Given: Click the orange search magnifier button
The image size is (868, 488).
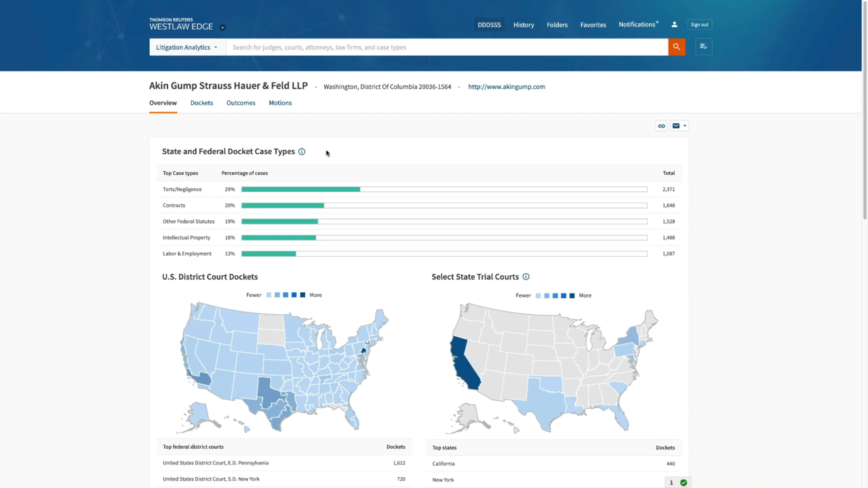Looking at the screenshot, I should tap(676, 47).
